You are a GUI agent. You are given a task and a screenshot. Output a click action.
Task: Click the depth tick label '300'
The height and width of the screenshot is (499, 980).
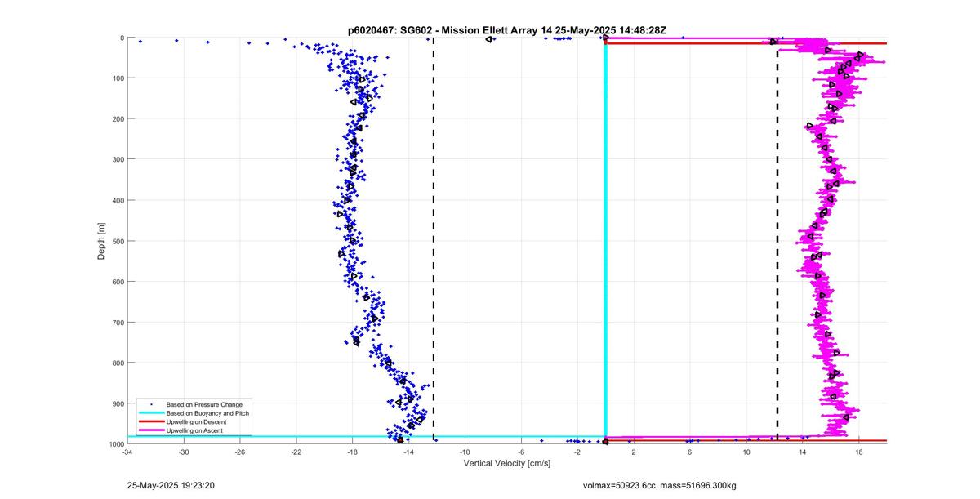[x=118, y=159]
